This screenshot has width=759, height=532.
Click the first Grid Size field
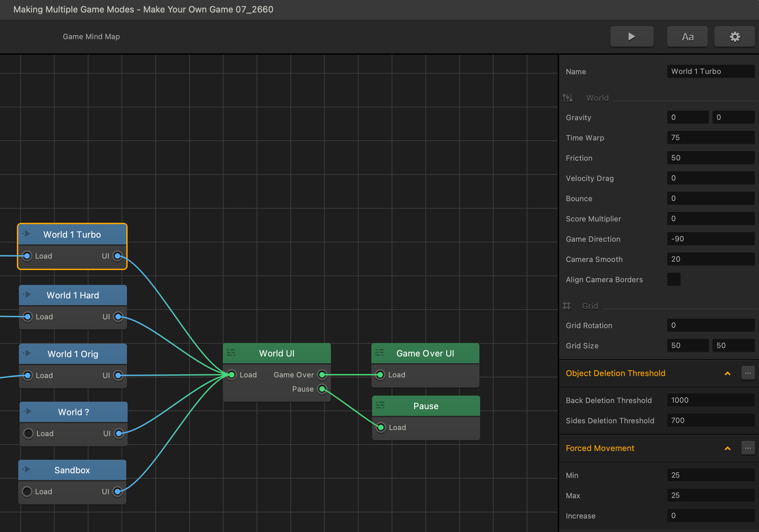coord(688,345)
